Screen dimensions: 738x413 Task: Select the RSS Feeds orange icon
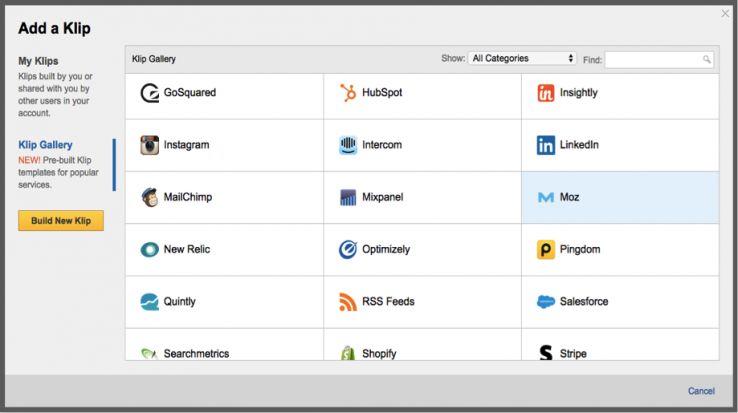pos(348,301)
